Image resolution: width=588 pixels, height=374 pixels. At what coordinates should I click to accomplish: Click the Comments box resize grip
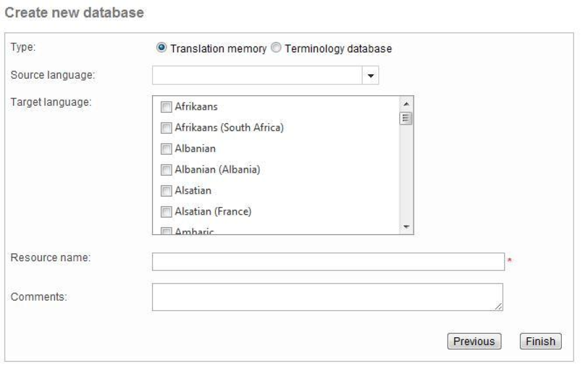pyautogui.click(x=500, y=306)
